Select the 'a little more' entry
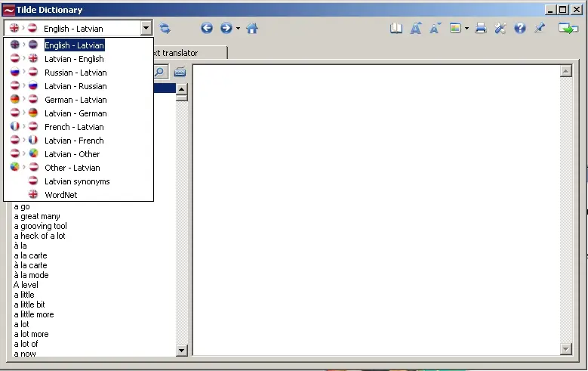Image resolution: width=588 pixels, height=371 pixels. 34,314
